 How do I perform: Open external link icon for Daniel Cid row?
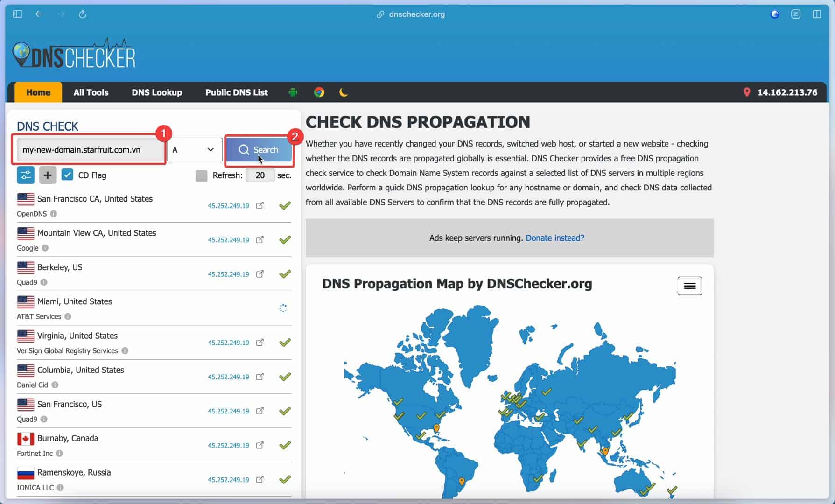[260, 377]
